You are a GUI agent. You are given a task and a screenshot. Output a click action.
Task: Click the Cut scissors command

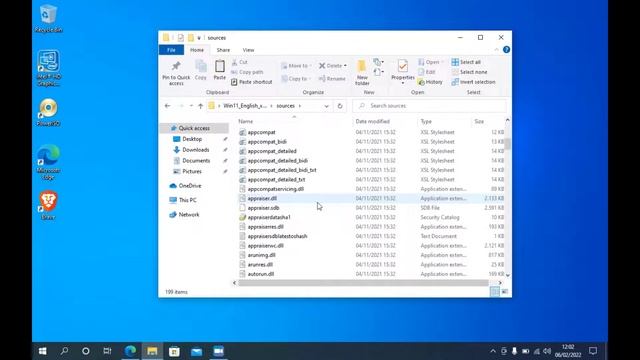(240, 62)
